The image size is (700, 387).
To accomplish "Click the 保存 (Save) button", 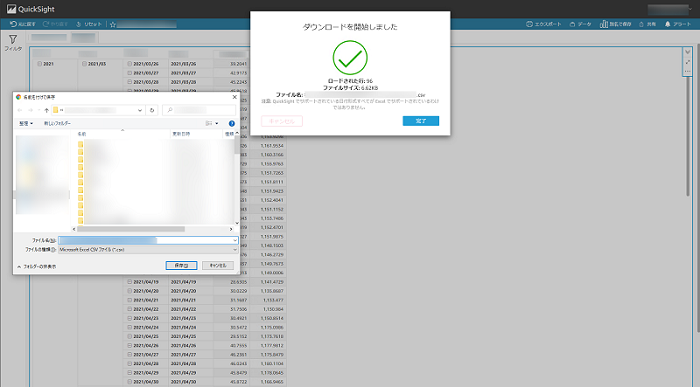I will (x=181, y=266).
